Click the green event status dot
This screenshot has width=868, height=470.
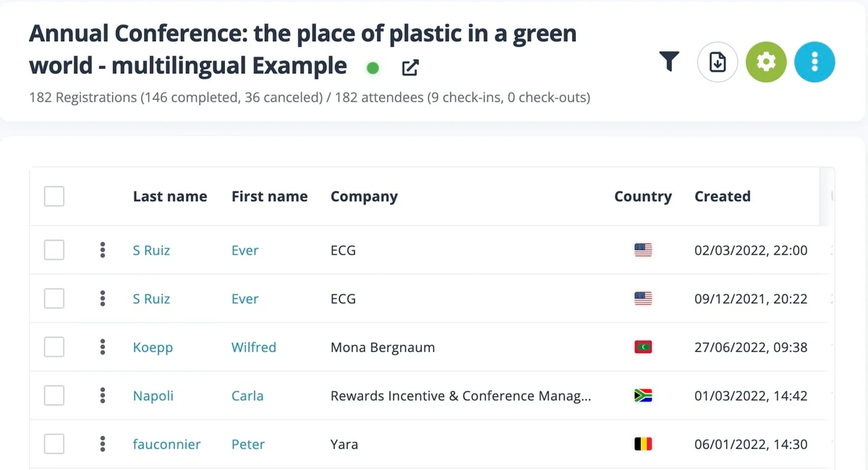coord(373,68)
